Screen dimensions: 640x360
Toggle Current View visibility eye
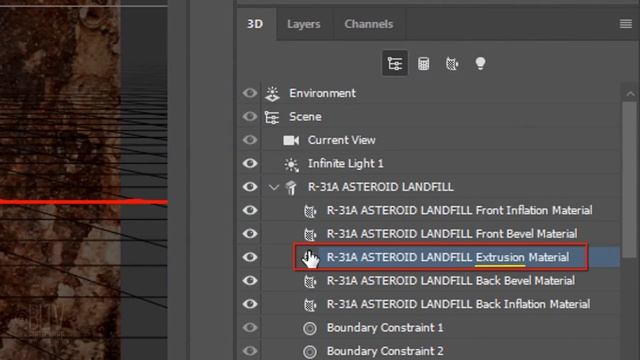[x=250, y=140]
